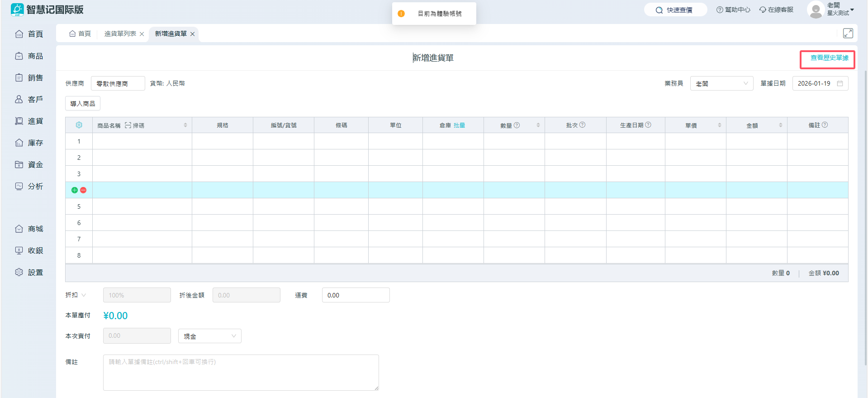This screenshot has height=398, width=868.
Task: Click the green add row icon
Action: coord(75,190)
